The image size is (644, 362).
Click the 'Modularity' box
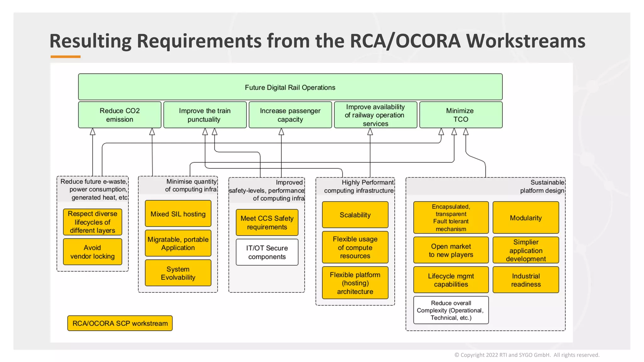526,217
